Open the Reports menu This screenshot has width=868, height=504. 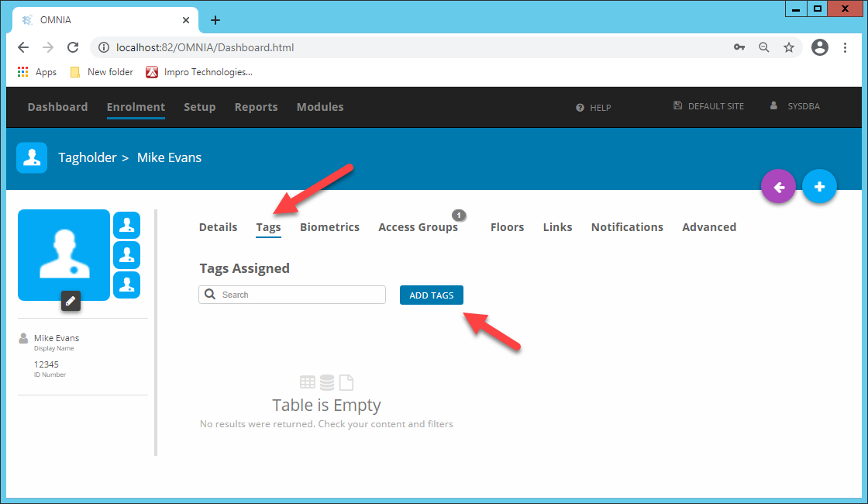256,107
